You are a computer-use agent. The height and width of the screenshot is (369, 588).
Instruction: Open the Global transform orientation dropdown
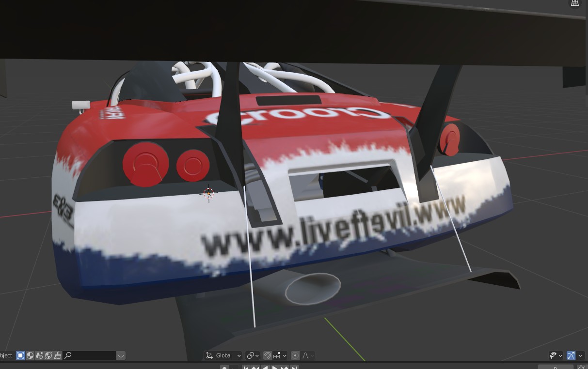tap(223, 355)
